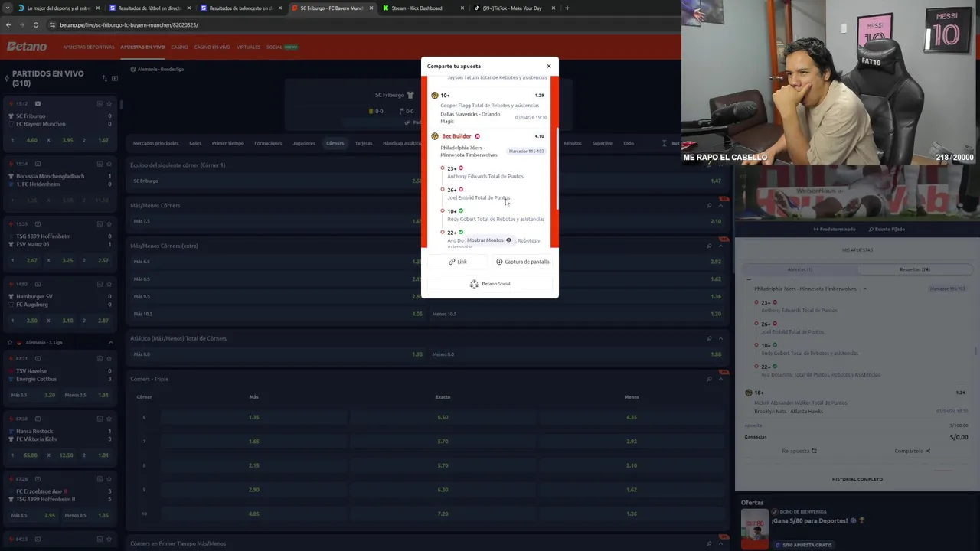Open Historial Completo
Image resolution: width=980 pixels, height=551 pixels.
click(857, 479)
